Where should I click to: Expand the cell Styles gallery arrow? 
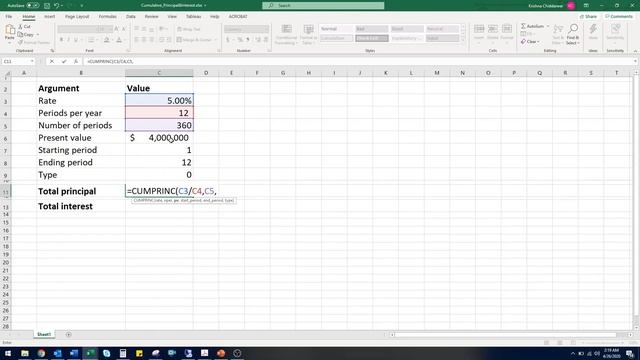pyautogui.click(x=462, y=40)
